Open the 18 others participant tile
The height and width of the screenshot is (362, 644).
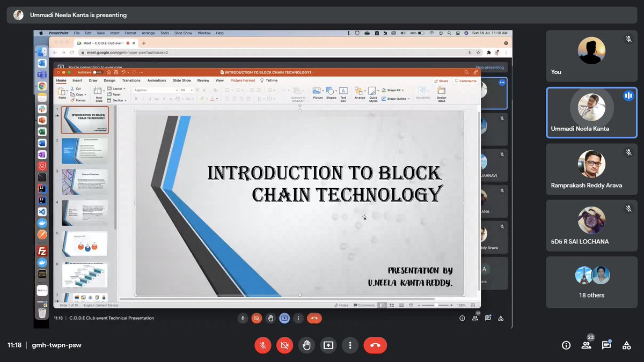pyautogui.click(x=591, y=282)
